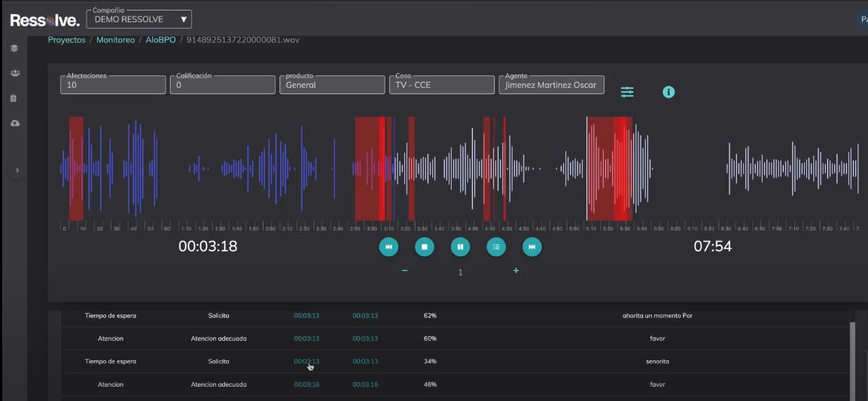
Task: Click the large red segment near 5:20 on waveform
Action: tap(608, 169)
